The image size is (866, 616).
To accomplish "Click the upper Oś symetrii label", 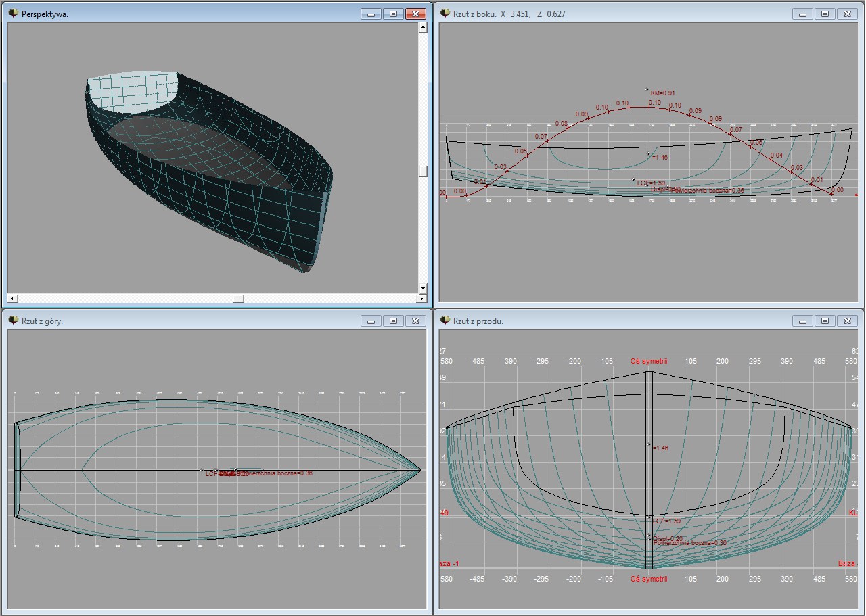I will point(649,361).
